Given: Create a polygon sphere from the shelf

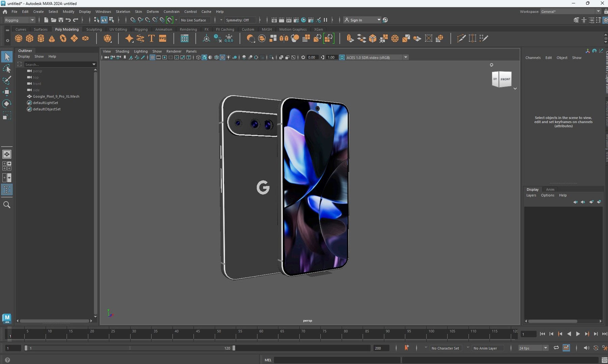Looking at the screenshot, I should tap(19, 38).
